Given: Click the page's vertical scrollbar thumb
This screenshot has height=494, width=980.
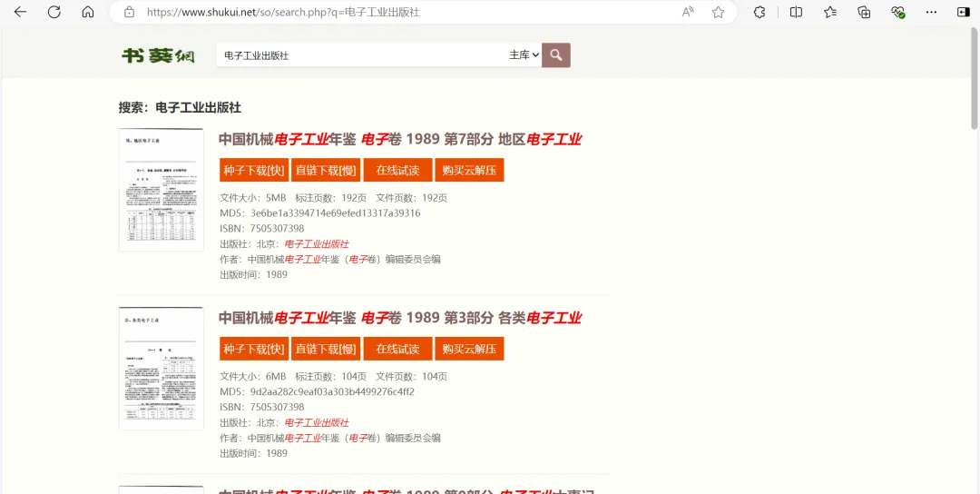Looking at the screenshot, I should point(975,78).
